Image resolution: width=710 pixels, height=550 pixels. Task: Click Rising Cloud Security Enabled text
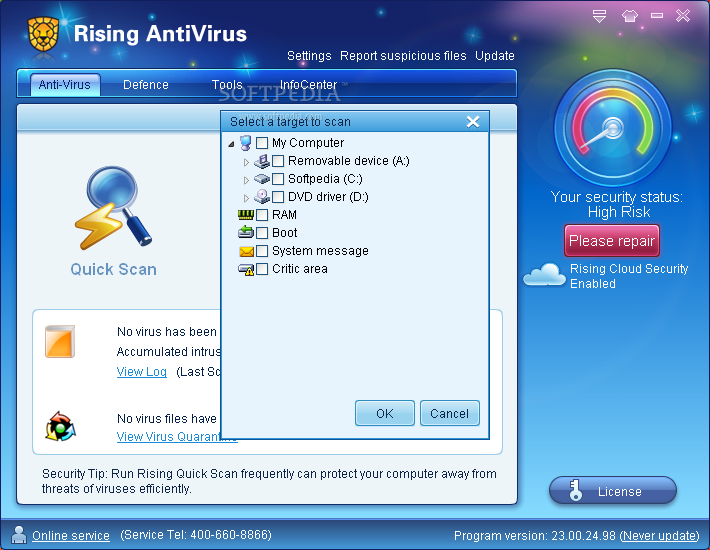pyautogui.click(x=629, y=276)
